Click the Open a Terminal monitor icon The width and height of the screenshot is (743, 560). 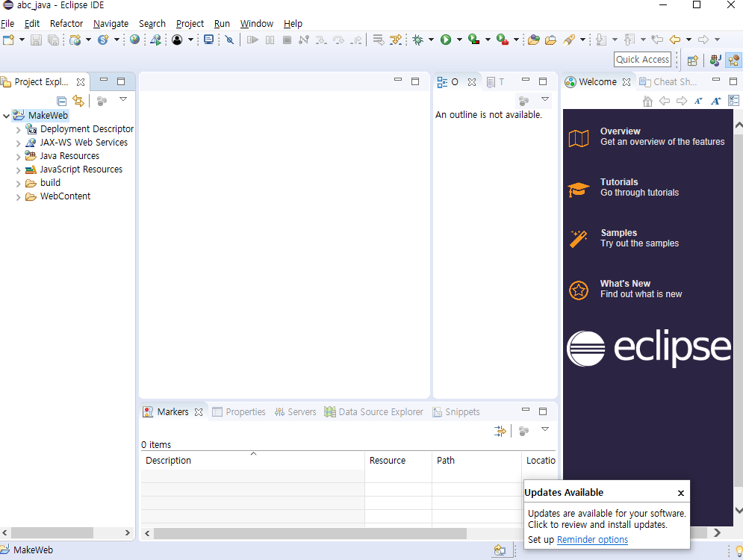pos(208,40)
